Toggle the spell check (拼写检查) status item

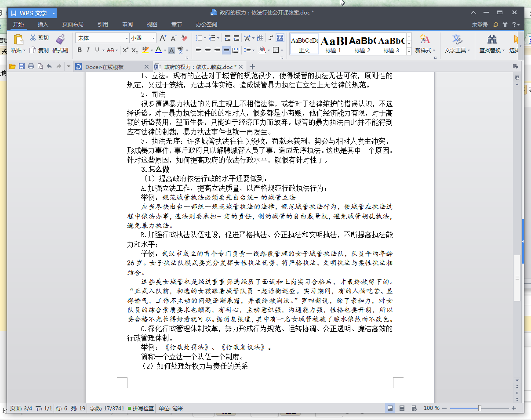pos(141,409)
